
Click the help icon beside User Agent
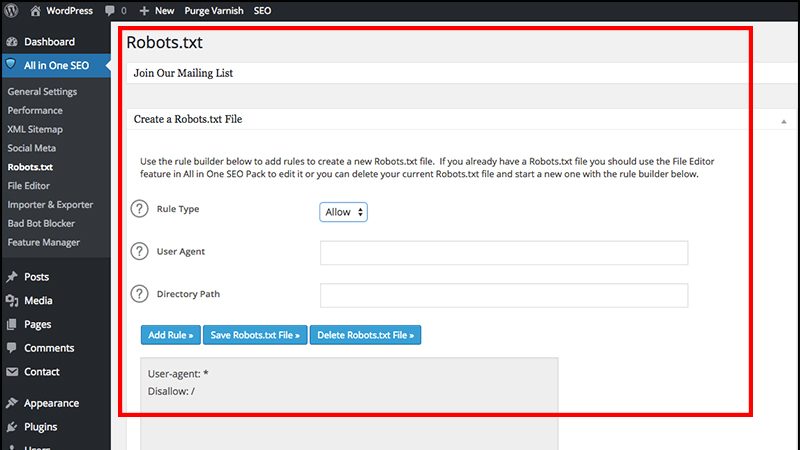[x=139, y=253]
